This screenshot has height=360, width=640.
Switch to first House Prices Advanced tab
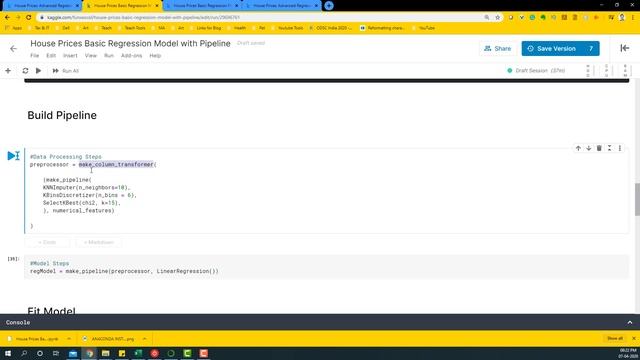click(42, 6)
